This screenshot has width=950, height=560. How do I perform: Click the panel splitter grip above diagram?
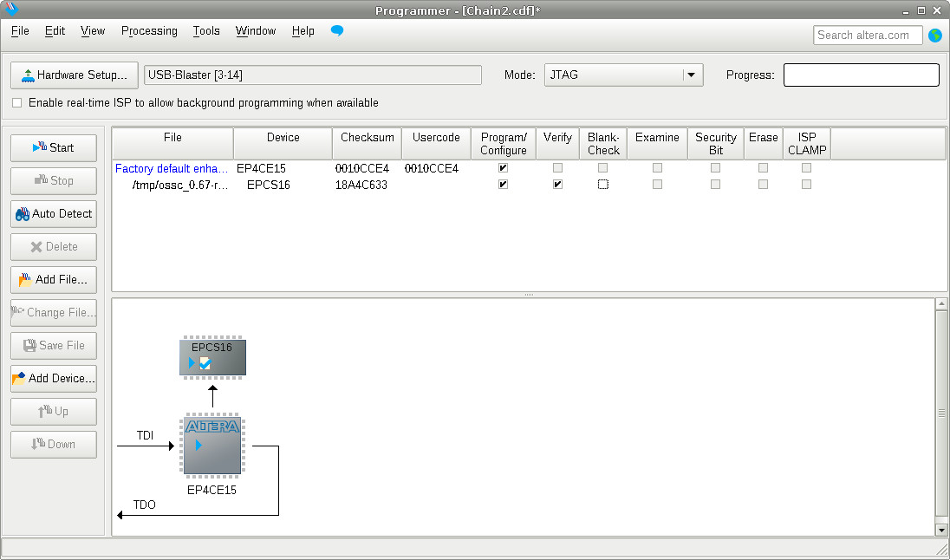(x=529, y=295)
